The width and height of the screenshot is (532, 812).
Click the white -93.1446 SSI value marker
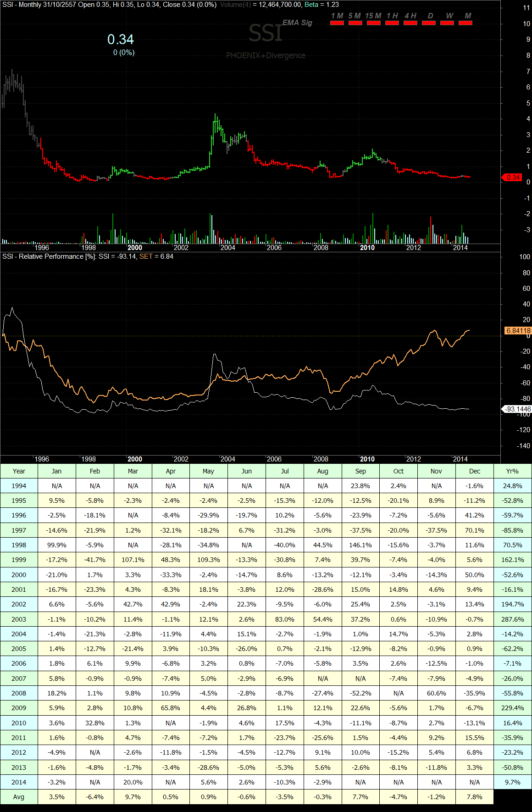click(517, 409)
